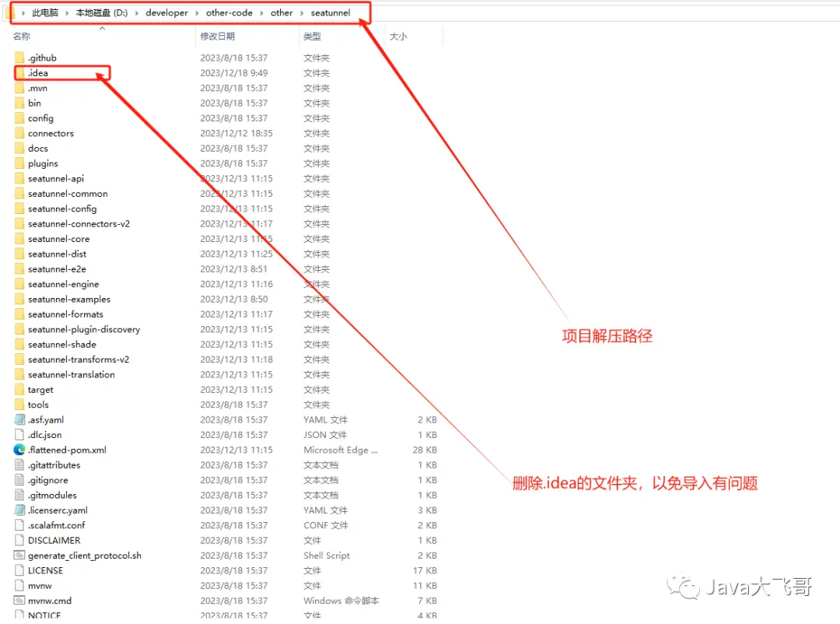Expand chevron after 此电脑 in address bar
The width and height of the screenshot is (840, 624).
[67, 13]
